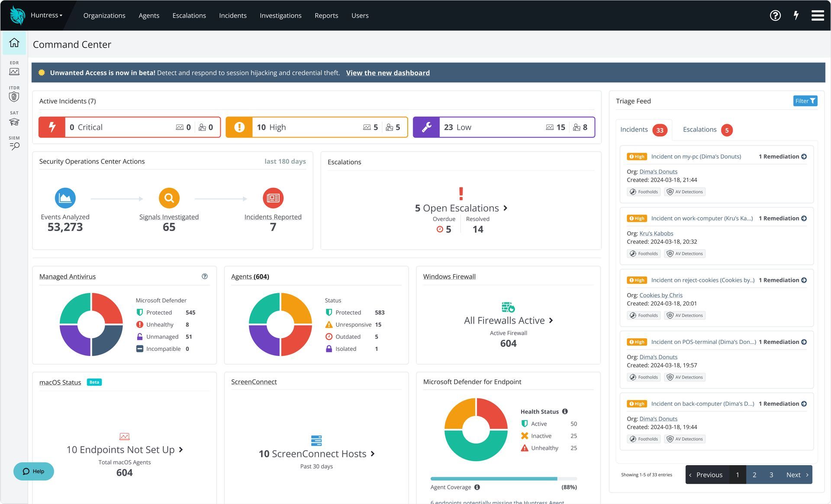
Task: Click Agent Coverage info icon
Action: [477, 487]
